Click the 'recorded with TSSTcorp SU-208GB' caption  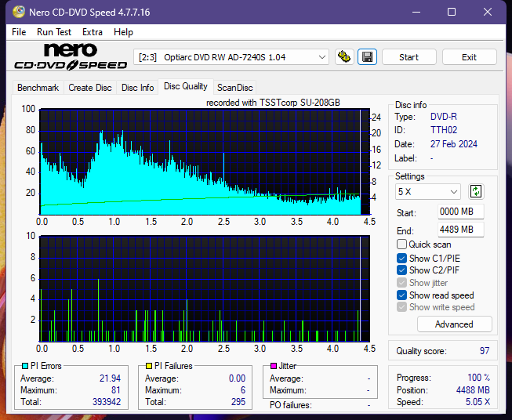(273, 103)
